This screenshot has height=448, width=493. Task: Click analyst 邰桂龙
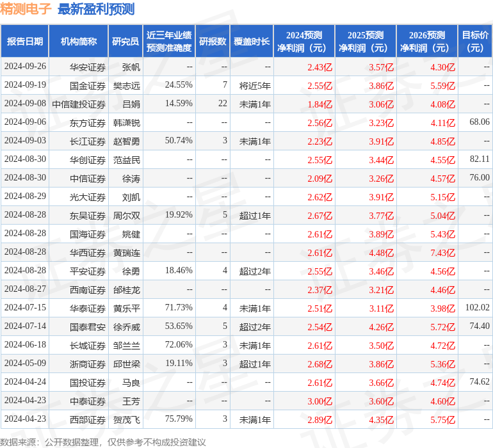click(x=126, y=289)
